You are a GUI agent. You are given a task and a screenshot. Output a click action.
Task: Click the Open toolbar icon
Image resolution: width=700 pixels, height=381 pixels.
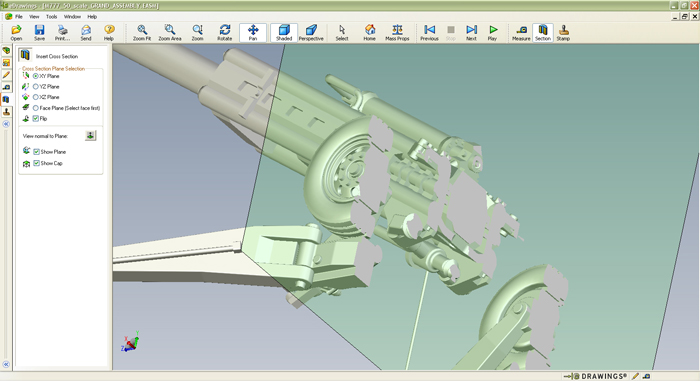pos(16,33)
